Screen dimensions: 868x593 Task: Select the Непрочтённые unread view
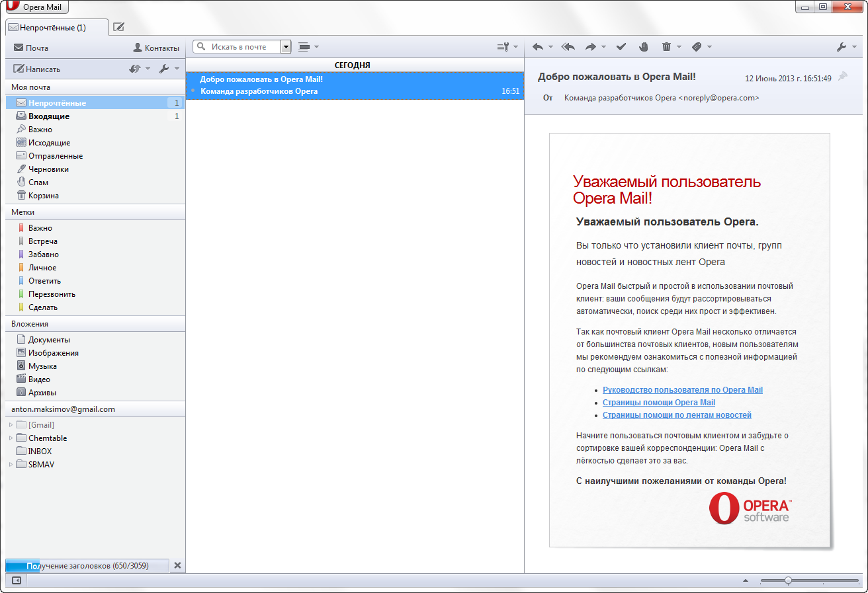click(x=95, y=103)
